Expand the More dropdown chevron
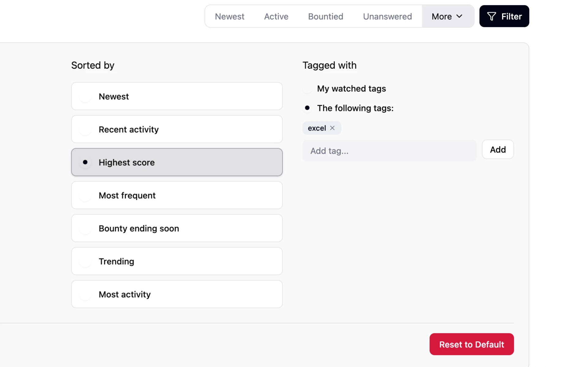Image resolution: width=588 pixels, height=367 pixels. (x=459, y=16)
